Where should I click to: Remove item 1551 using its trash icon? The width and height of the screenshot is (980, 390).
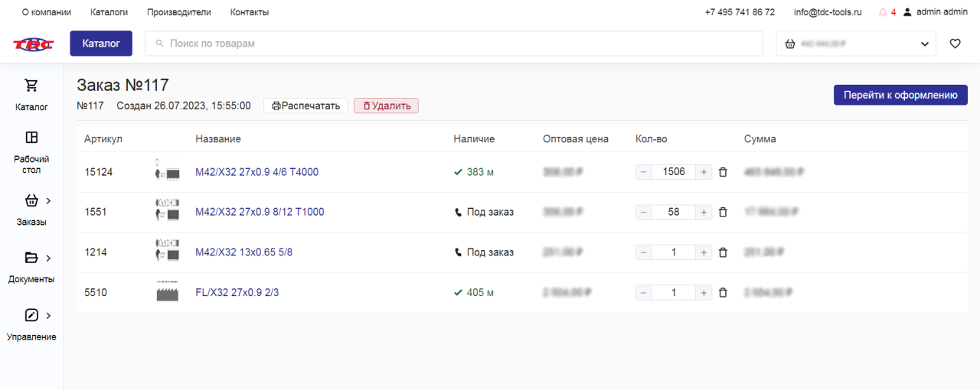[723, 212]
